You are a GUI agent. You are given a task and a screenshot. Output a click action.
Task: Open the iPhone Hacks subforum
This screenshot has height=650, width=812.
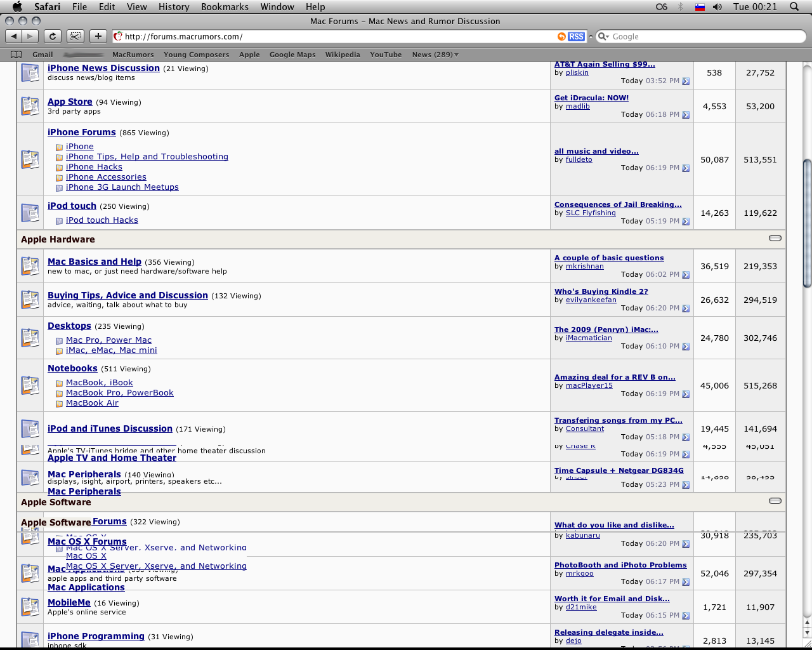point(94,167)
